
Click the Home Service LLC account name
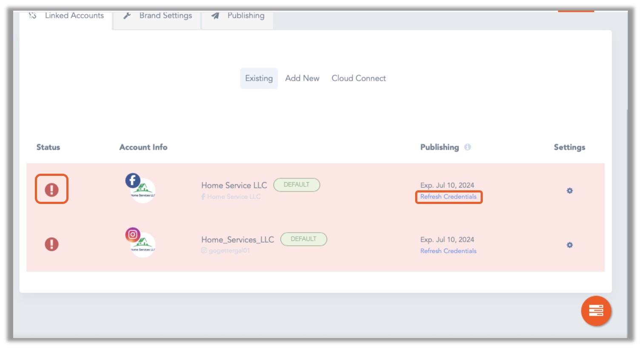[x=234, y=185]
